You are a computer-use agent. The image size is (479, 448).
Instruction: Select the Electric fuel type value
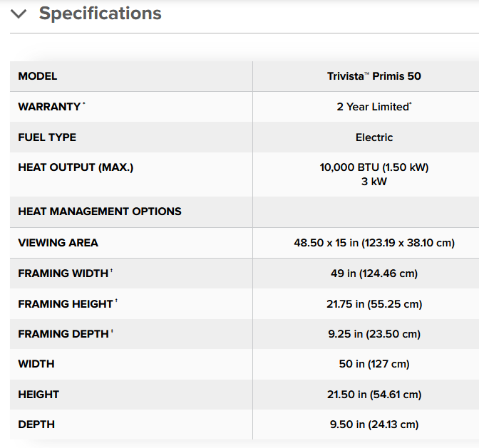pyautogui.click(x=374, y=137)
